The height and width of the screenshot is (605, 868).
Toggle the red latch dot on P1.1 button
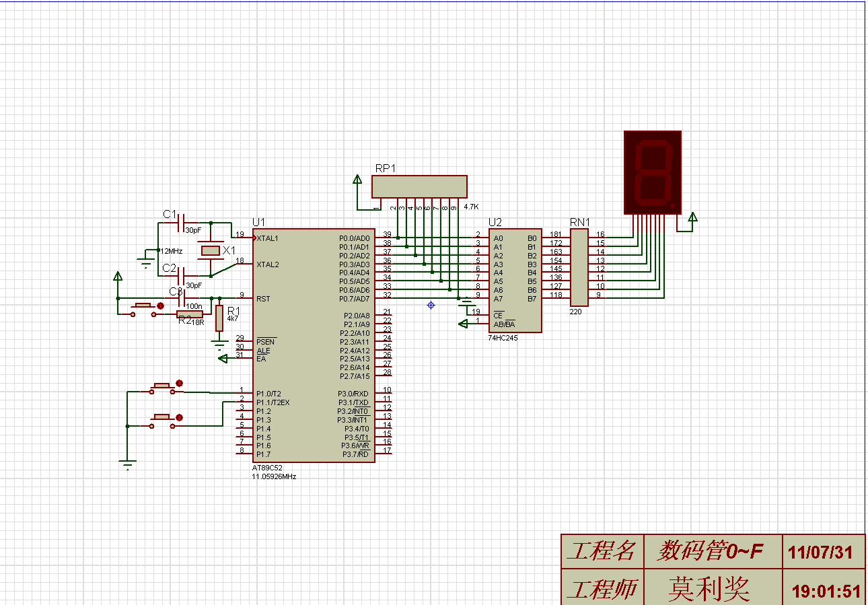(179, 416)
